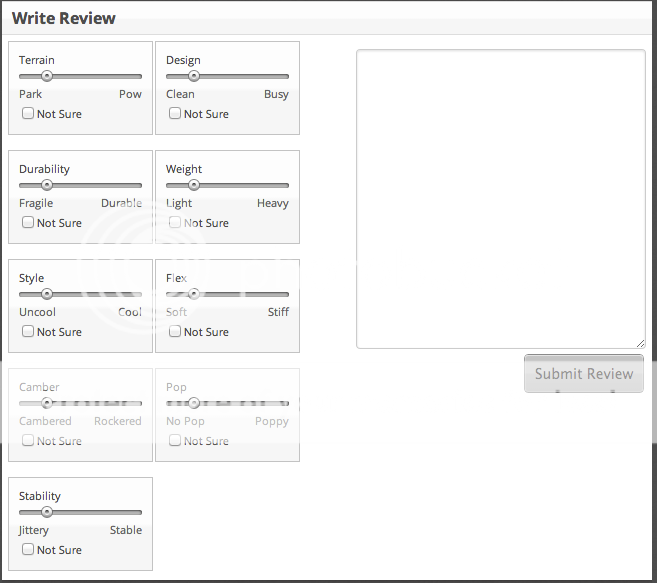Select Not Sure checkbox under Flex
Viewport: 657px width, 583px height.
[x=175, y=332]
